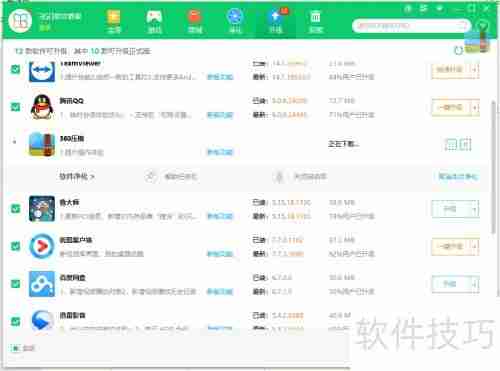Image resolution: width=500 pixels, height=371 pixels.
Task: Focus the software search box
Action: 411,26
